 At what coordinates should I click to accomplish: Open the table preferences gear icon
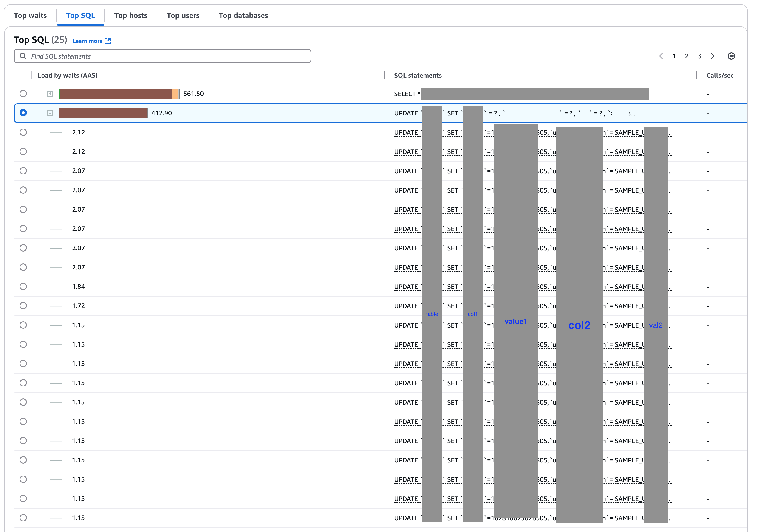pos(731,56)
